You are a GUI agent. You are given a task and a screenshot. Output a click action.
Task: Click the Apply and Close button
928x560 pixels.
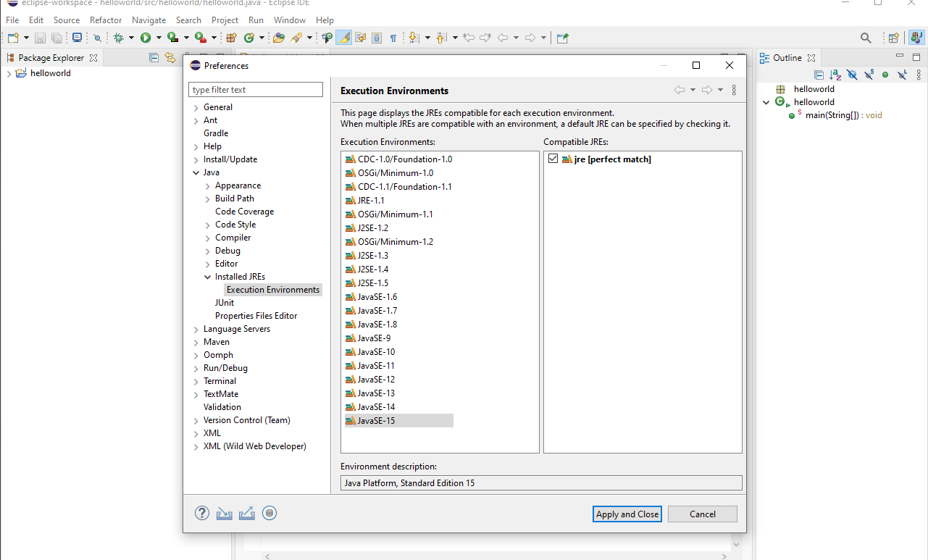point(627,514)
